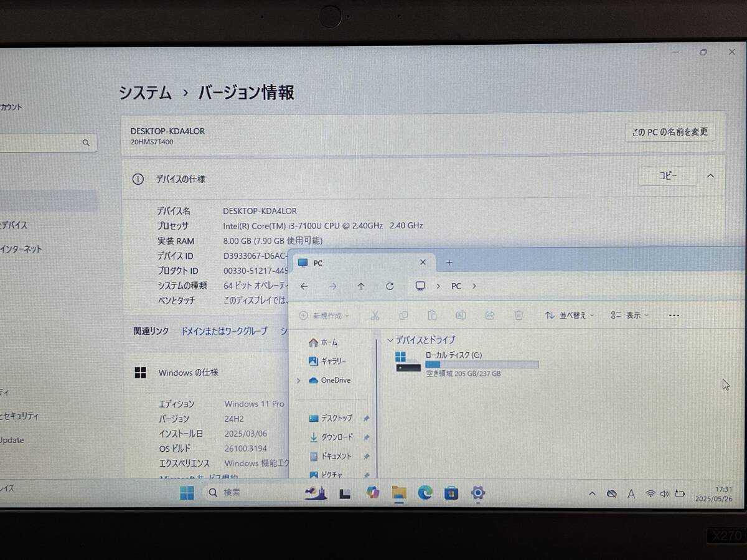
Task: Click the Cut scissors icon in Explorer
Action: (375, 315)
